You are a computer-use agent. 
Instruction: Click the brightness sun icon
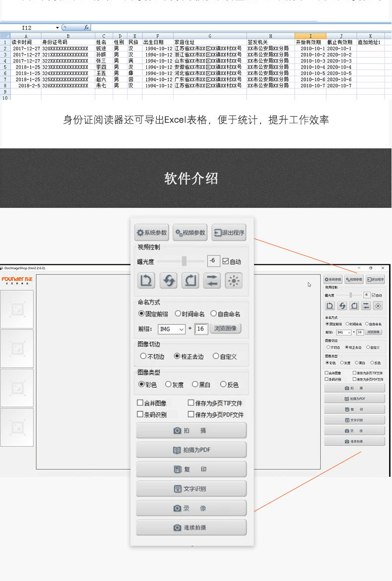[234, 280]
